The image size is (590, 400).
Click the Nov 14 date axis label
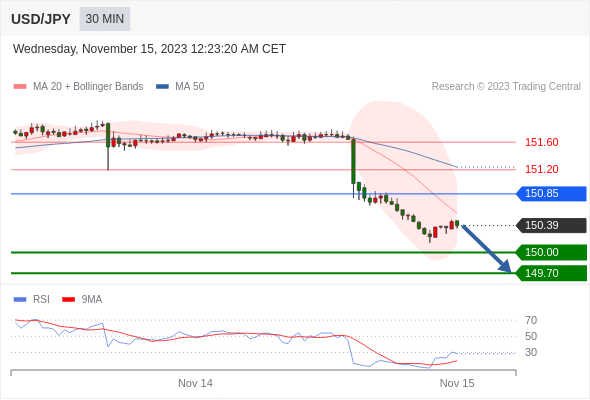pos(195,383)
